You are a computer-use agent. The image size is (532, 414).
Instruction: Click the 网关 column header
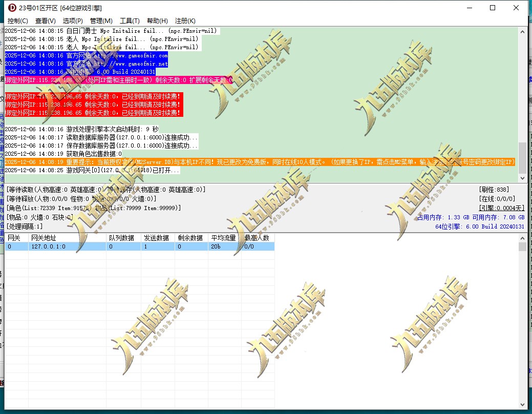[16, 238]
